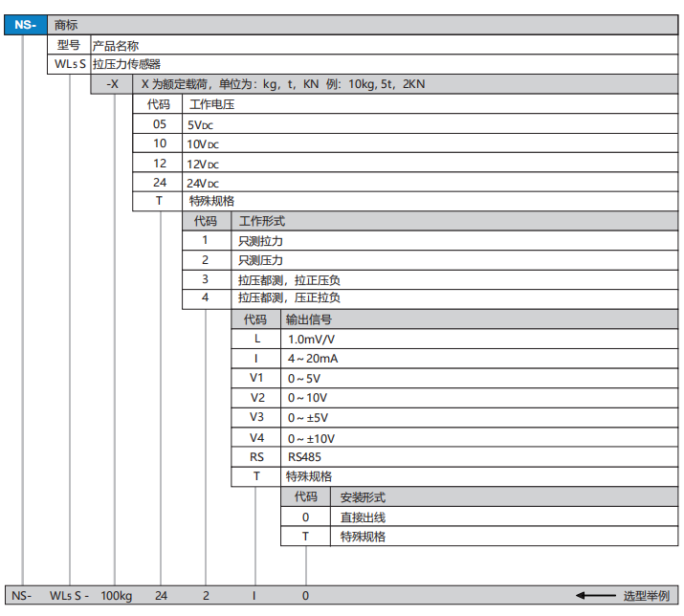Select 100kg in the example row
684x616 pixels.
point(117,596)
